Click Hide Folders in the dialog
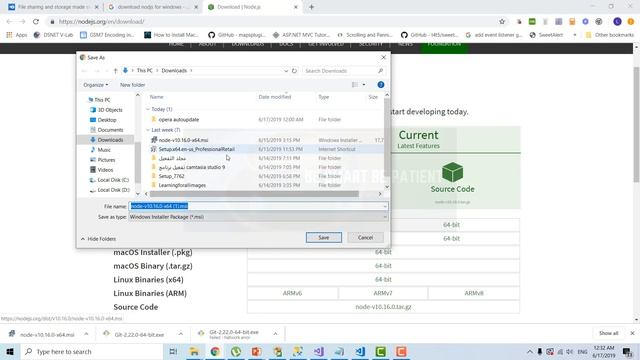This screenshot has height=360, width=640. click(98, 239)
